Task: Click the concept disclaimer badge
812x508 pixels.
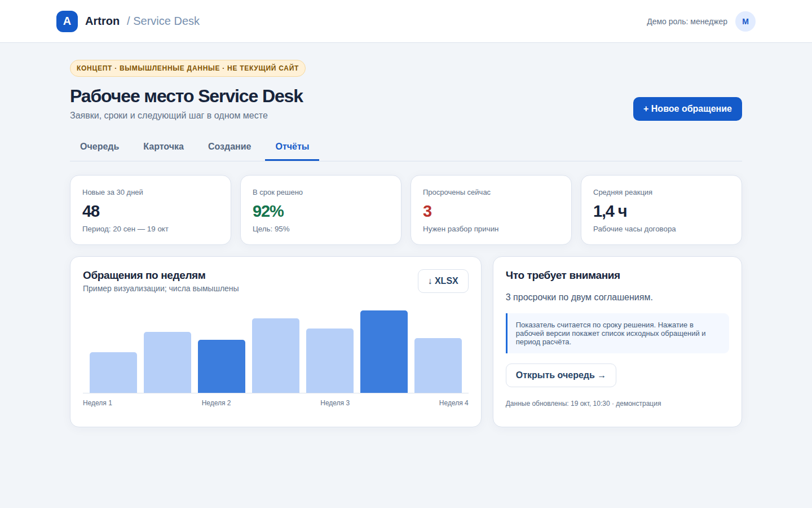Action: coord(188,68)
